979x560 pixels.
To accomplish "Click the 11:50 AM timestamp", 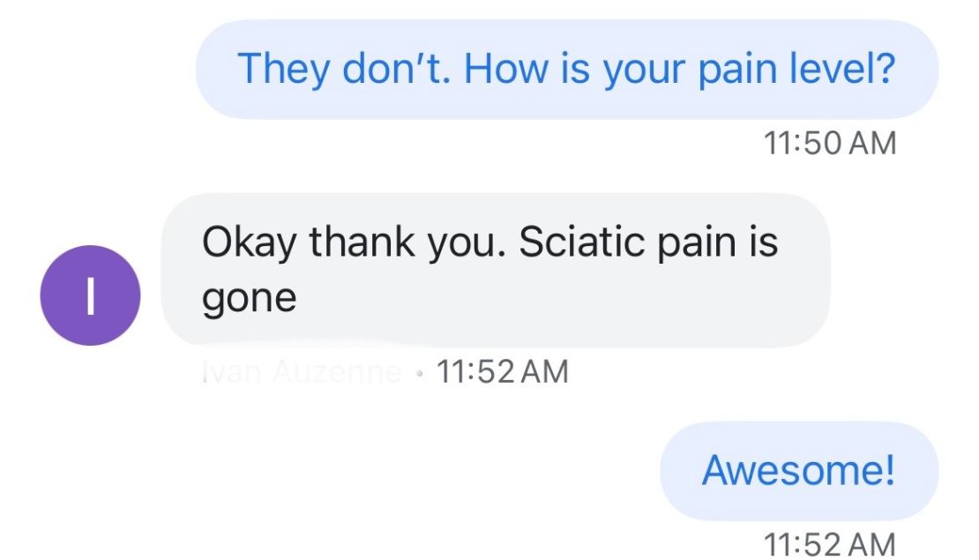I will [x=828, y=143].
